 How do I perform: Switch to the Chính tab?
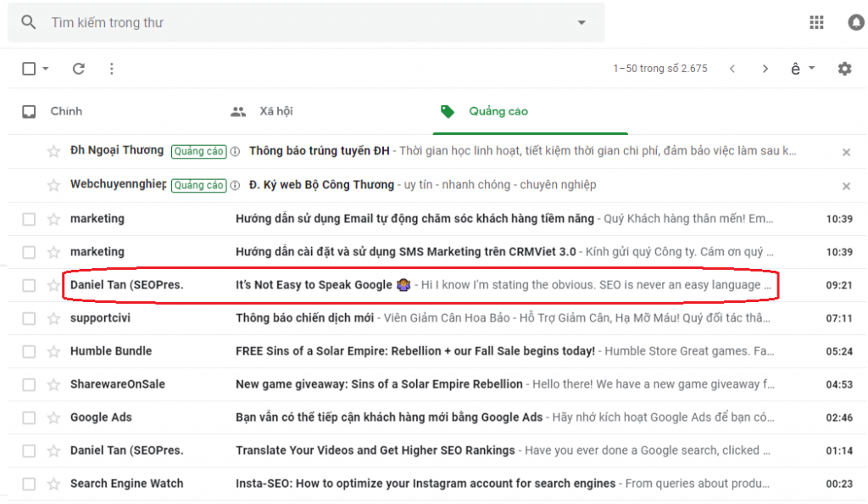click(66, 111)
